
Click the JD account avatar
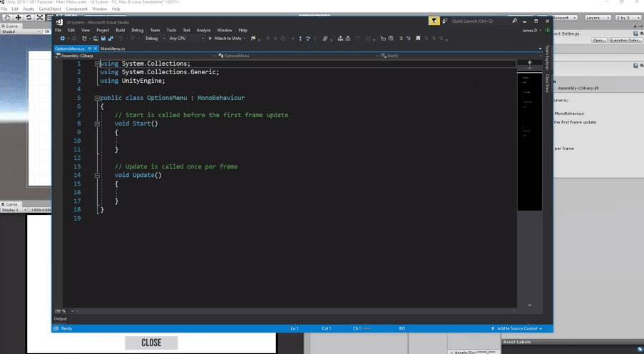click(547, 30)
